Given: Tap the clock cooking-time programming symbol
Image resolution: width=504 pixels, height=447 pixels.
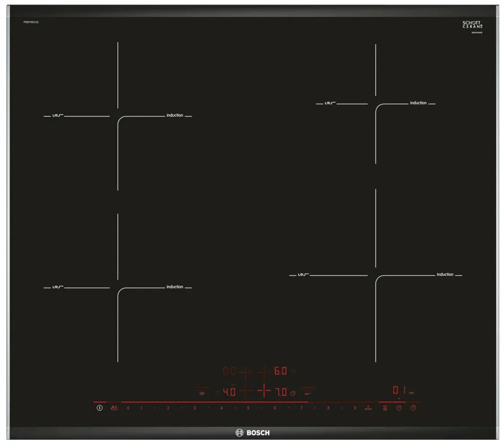Looking at the screenshot, I should (x=399, y=408).
